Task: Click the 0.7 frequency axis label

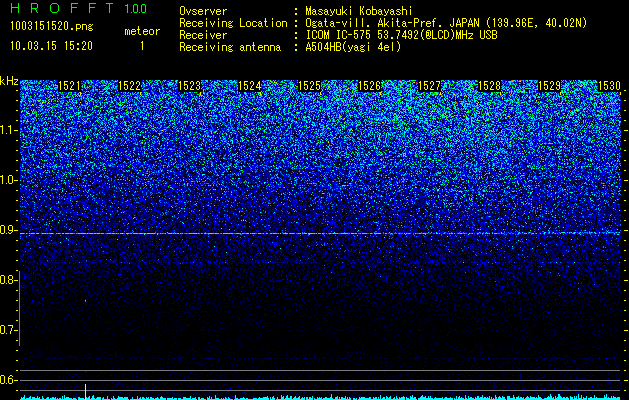Action: click(9, 330)
